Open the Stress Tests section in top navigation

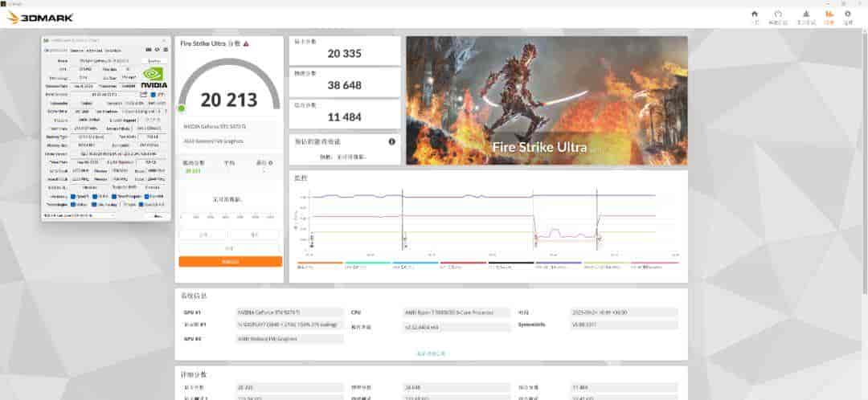tap(805, 17)
